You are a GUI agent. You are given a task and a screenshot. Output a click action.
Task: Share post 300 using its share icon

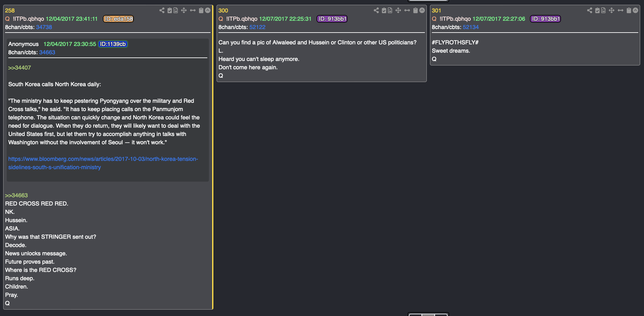pos(376,11)
